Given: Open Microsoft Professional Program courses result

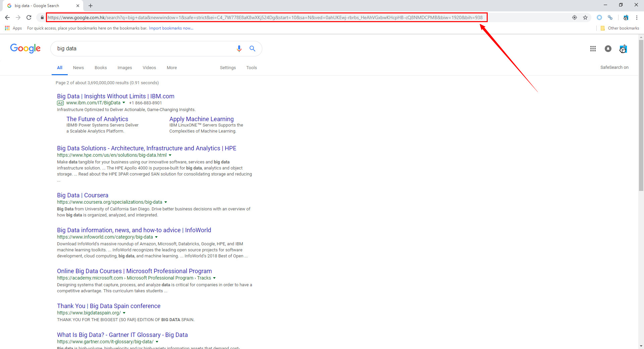Looking at the screenshot, I should [135, 271].
